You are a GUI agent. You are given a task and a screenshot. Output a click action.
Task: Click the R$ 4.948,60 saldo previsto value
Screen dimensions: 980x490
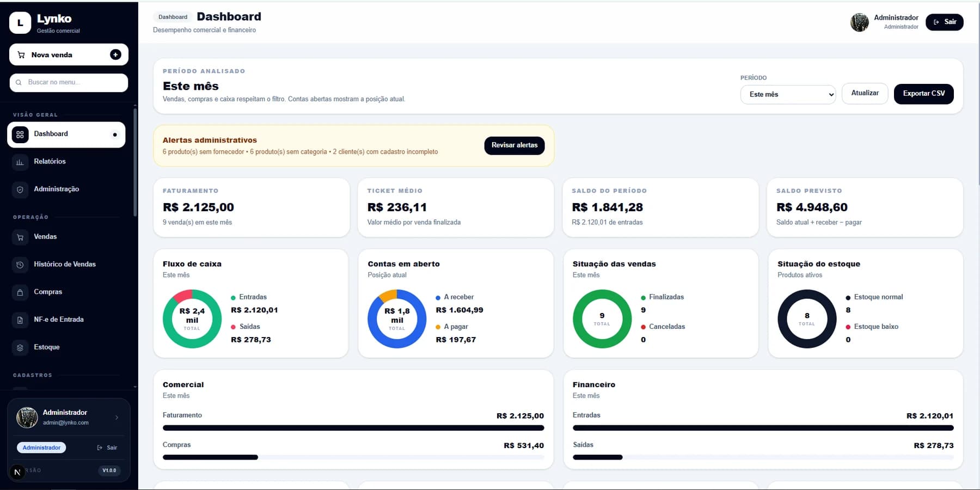coord(812,207)
